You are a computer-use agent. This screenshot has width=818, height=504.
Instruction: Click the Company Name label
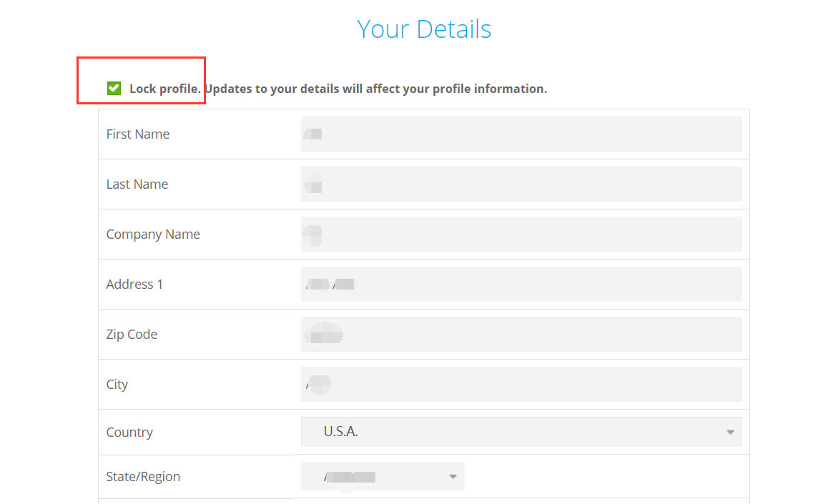[153, 234]
